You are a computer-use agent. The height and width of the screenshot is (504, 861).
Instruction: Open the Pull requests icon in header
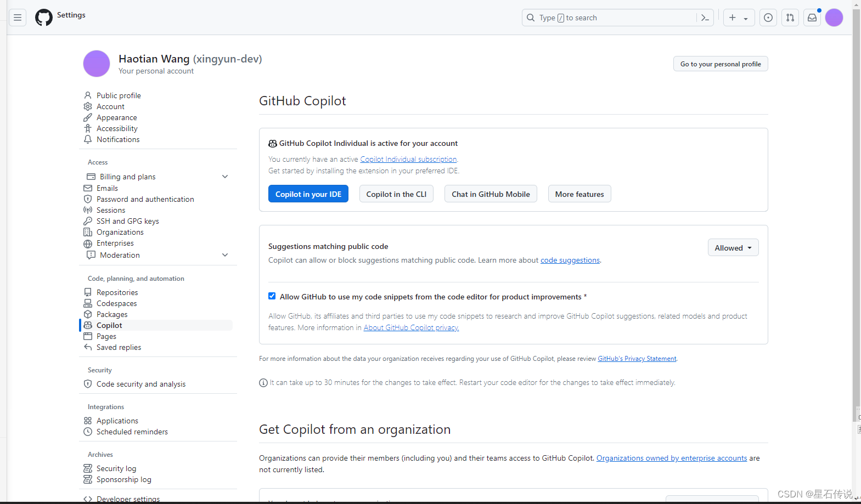(790, 18)
